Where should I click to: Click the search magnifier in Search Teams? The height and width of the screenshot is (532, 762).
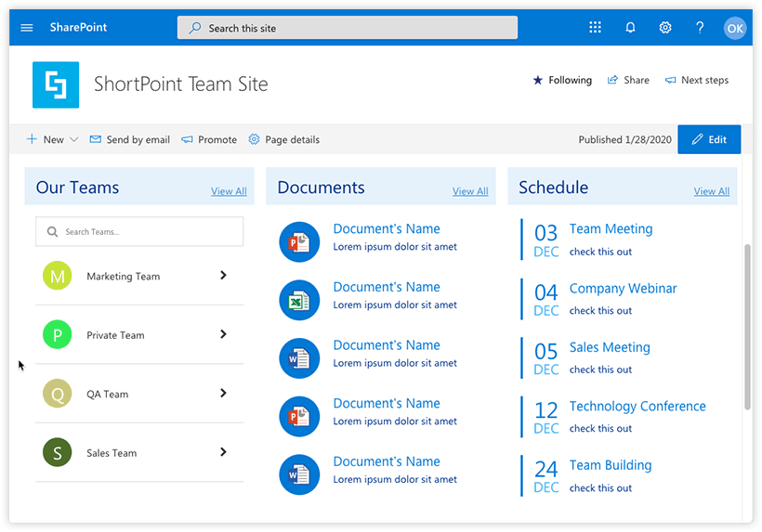(x=52, y=231)
